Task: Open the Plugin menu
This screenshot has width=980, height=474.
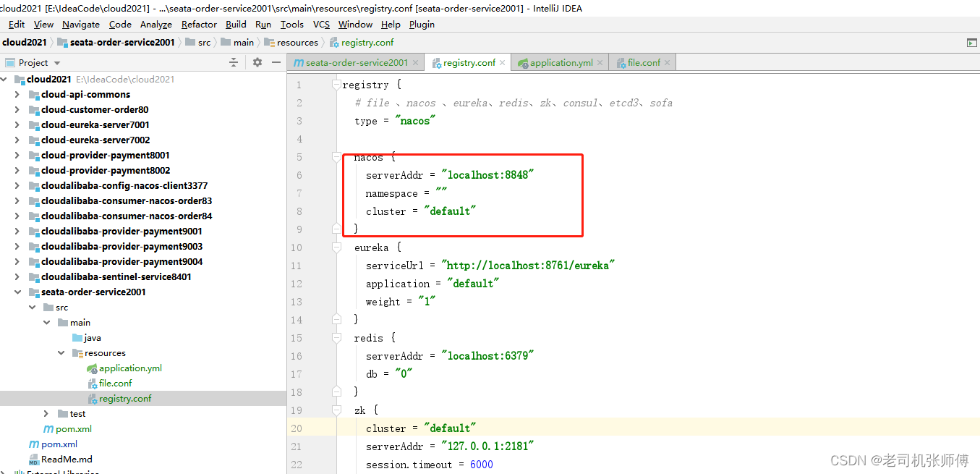Action: (422, 24)
